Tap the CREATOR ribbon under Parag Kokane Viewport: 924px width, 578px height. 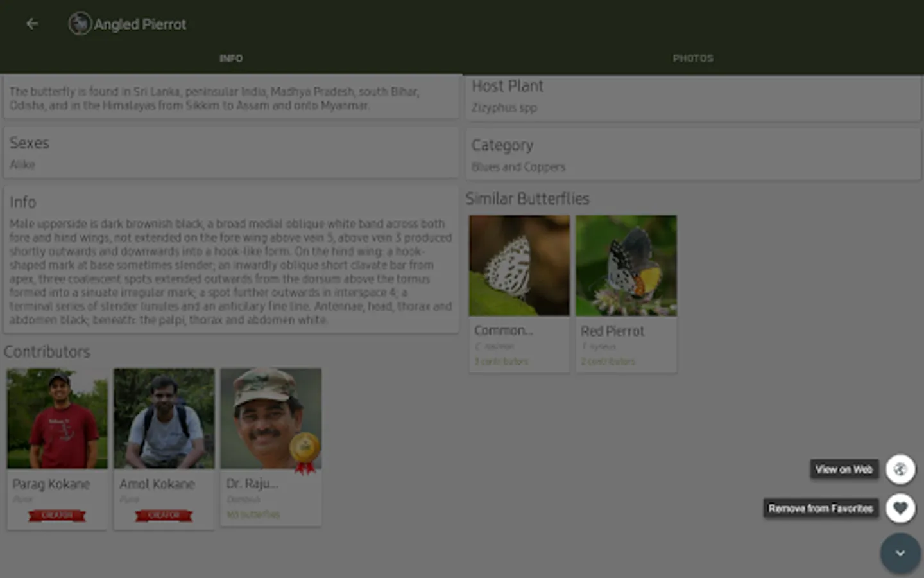(57, 515)
